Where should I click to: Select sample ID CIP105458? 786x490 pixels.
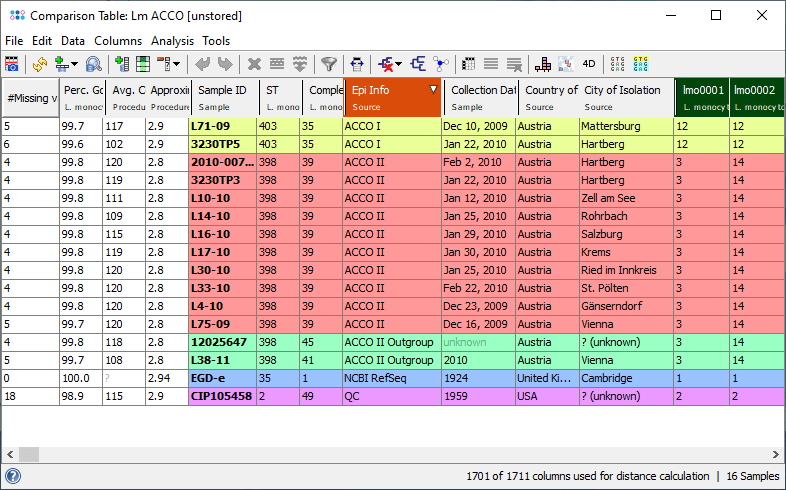[x=223, y=396]
